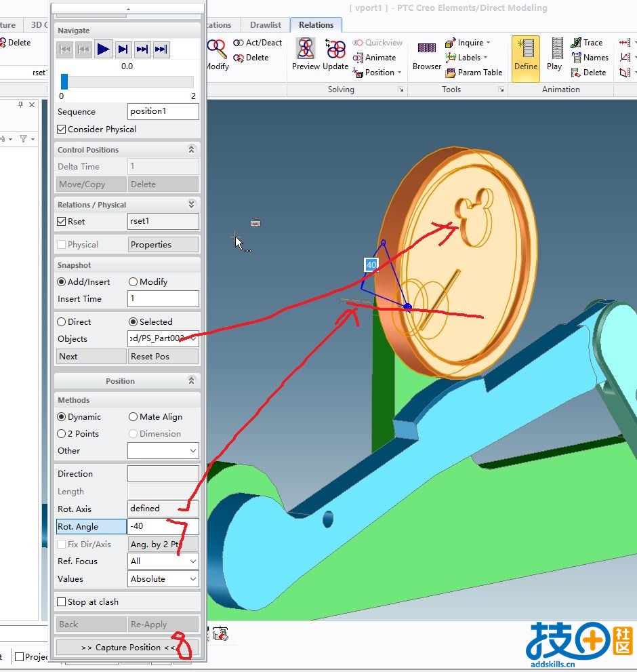Viewport: 637px width, 672px height.
Task: Click the Delete icon beside Modify
Action: click(x=239, y=58)
